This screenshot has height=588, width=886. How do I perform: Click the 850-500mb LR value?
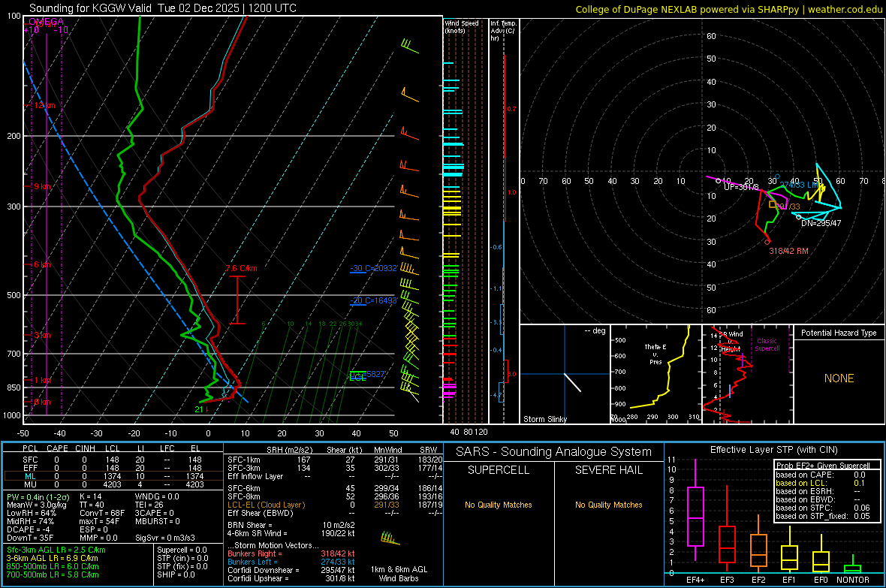click(53, 566)
